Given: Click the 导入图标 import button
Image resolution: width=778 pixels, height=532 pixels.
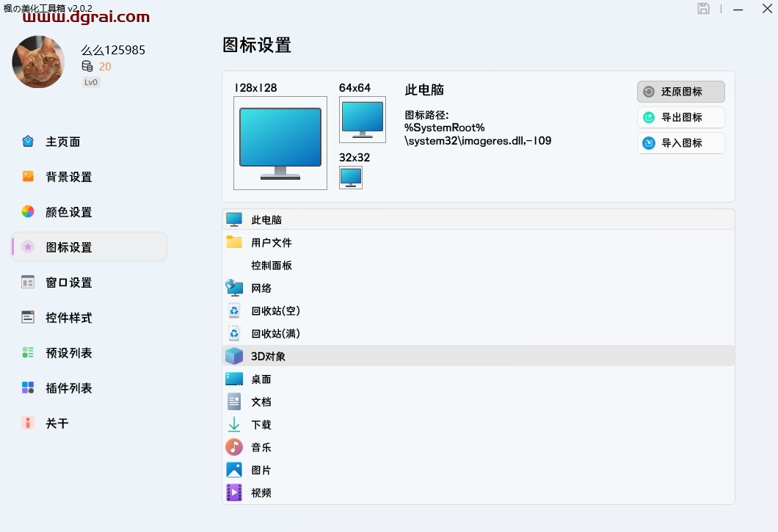Looking at the screenshot, I should [x=681, y=143].
